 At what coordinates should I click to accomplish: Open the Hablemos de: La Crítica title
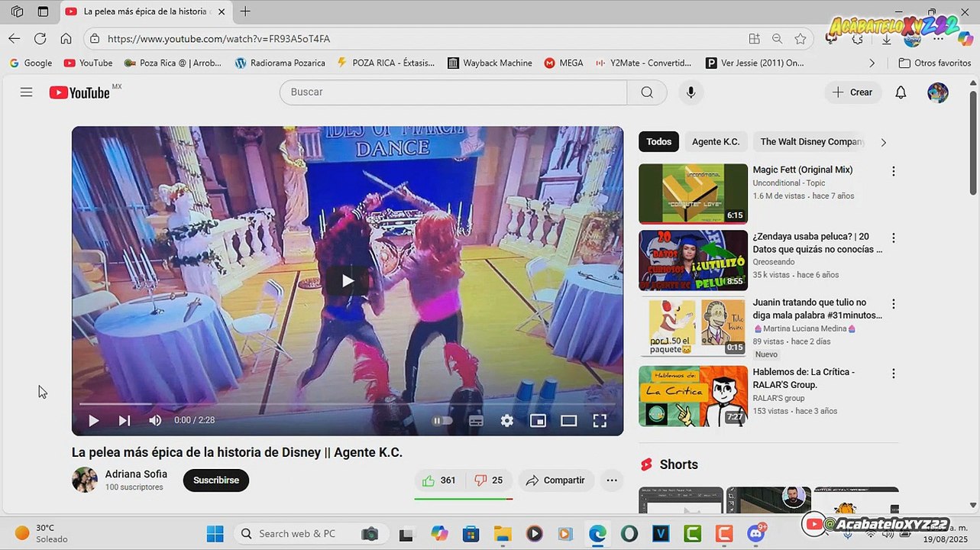[x=804, y=378]
